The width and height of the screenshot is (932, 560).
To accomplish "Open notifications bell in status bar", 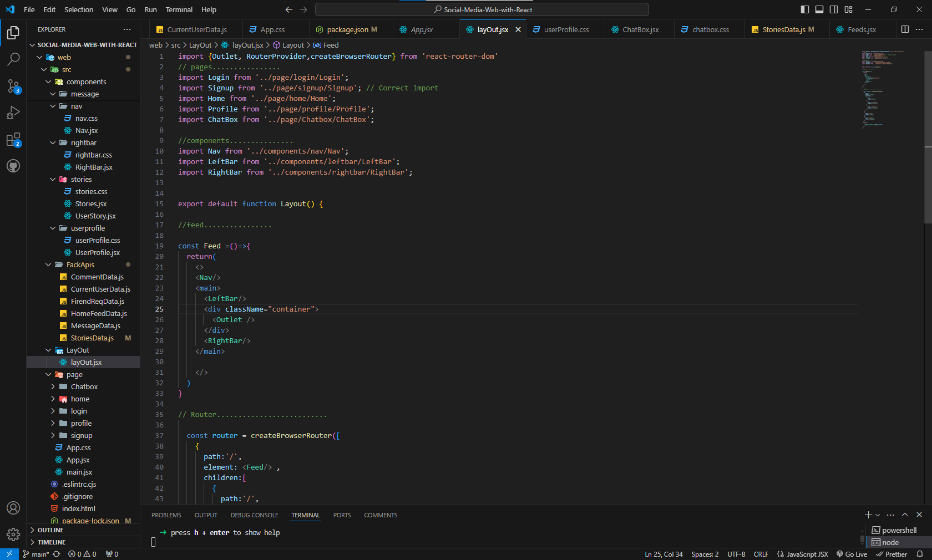I will tap(920, 554).
